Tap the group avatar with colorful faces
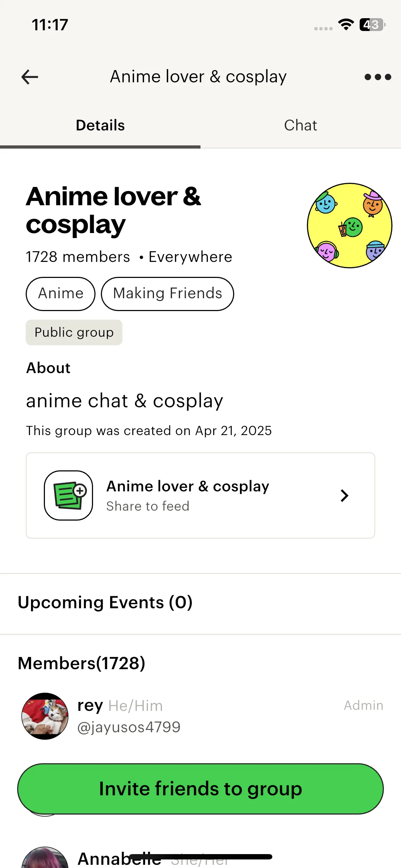 tap(349, 226)
